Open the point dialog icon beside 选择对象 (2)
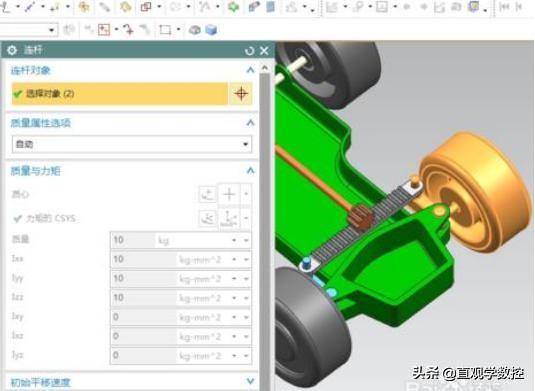The width and height of the screenshot is (535, 391). tap(241, 93)
